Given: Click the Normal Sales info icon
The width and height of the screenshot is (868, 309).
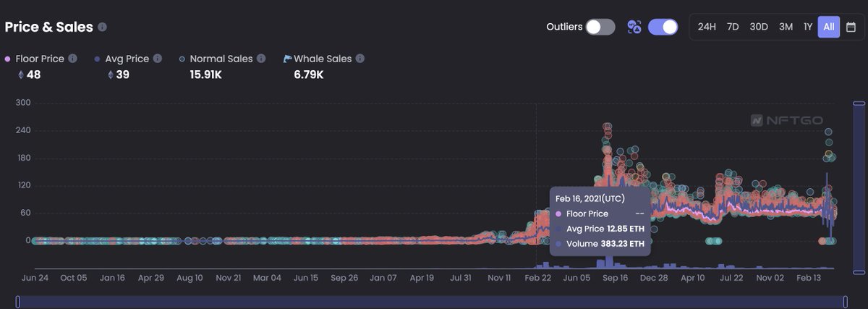Looking at the screenshot, I should pos(263,59).
